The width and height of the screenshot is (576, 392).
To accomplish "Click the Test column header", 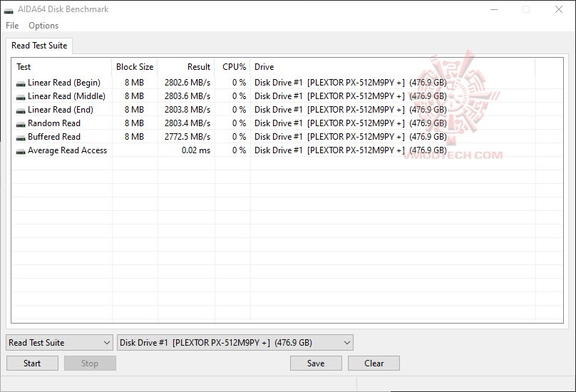I will (62, 67).
